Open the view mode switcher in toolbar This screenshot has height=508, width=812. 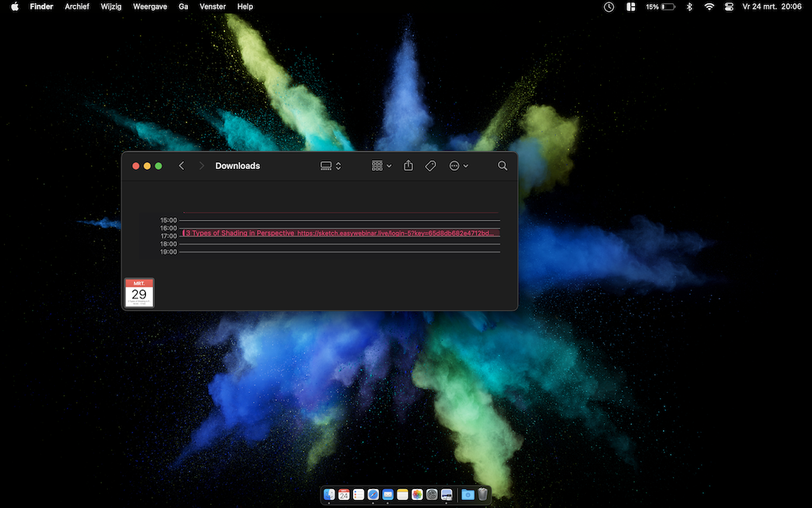coord(331,166)
